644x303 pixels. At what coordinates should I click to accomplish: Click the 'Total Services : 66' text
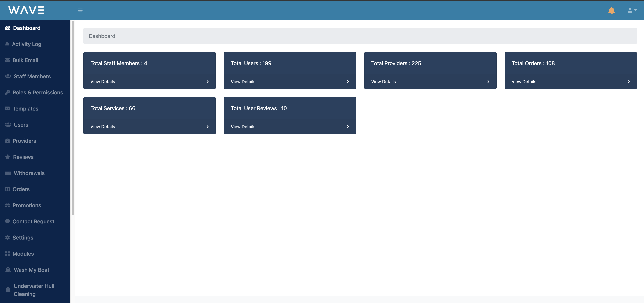[x=113, y=108]
